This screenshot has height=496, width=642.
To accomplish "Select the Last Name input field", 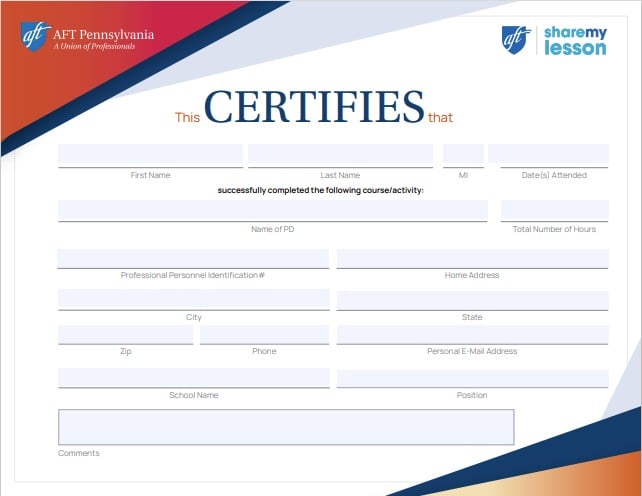I will click(x=340, y=155).
